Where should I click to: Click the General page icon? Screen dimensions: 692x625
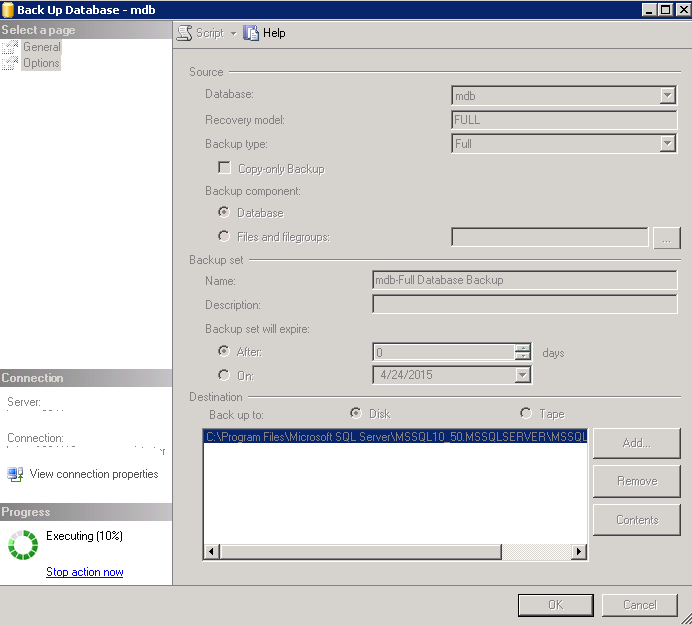[x=11, y=47]
